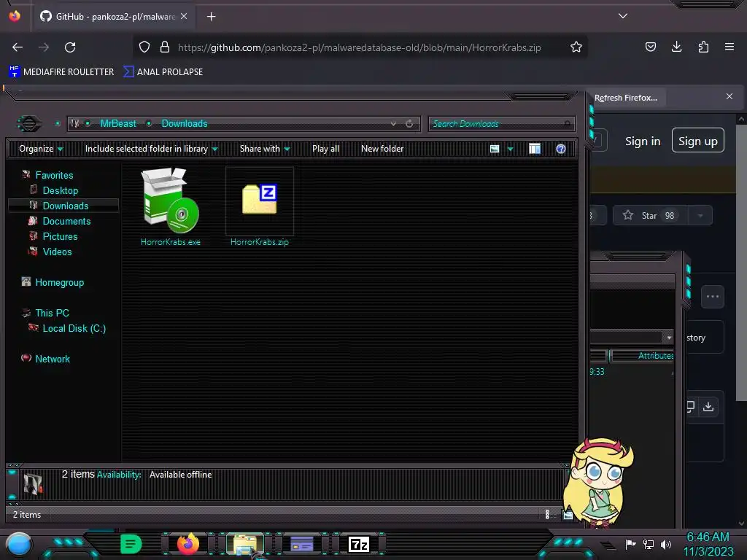Screen dimensions: 747x560
Task: Open MEDIAFIRE ROULETTER bookmark
Action: (x=61, y=72)
